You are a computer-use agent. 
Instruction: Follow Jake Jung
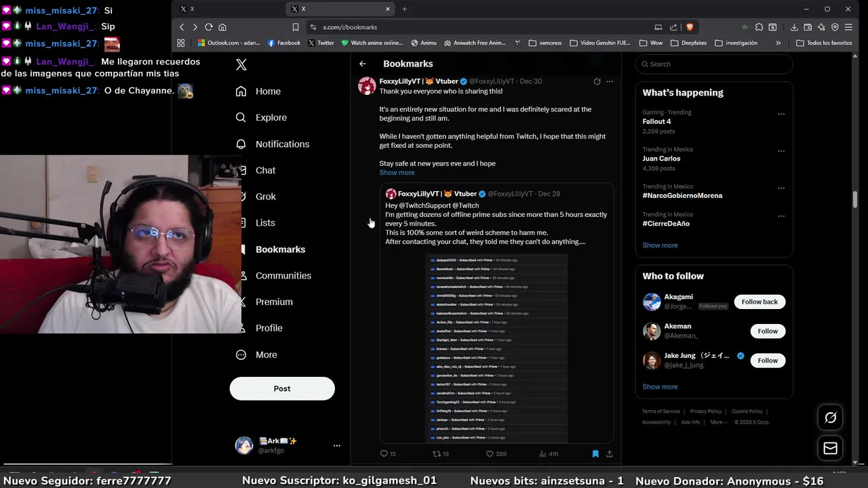(x=768, y=361)
